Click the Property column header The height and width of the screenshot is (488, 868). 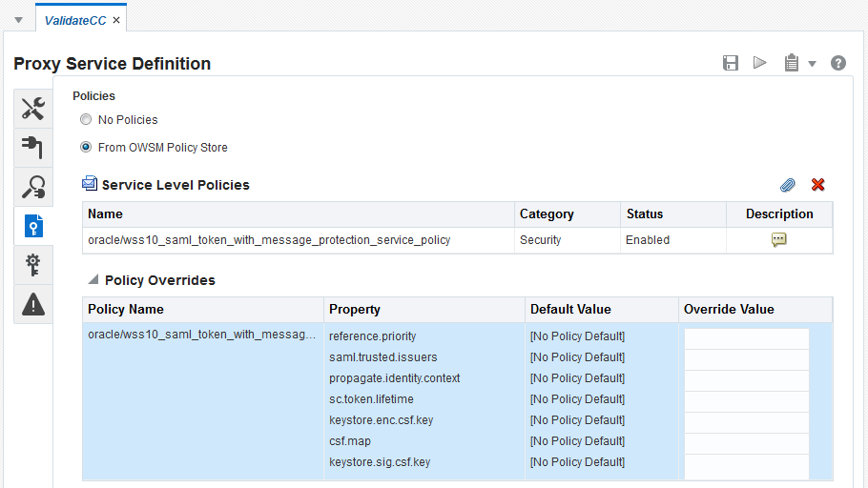click(424, 309)
